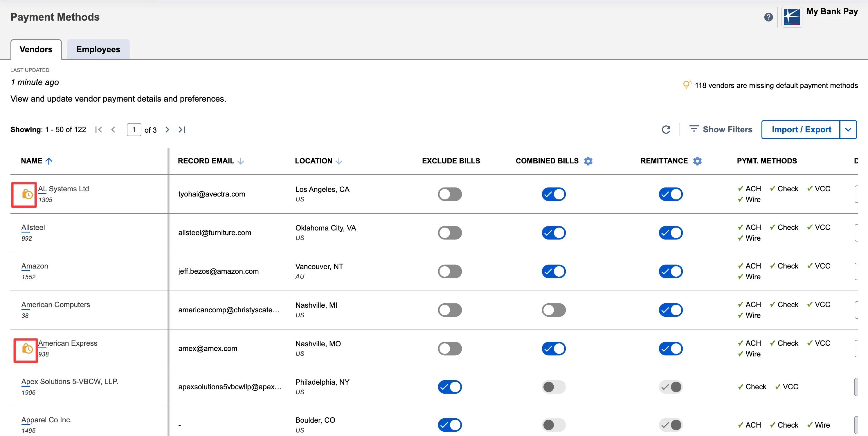Go to next page of results
Viewport: 868px width, 436px height.
click(x=167, y=129)
